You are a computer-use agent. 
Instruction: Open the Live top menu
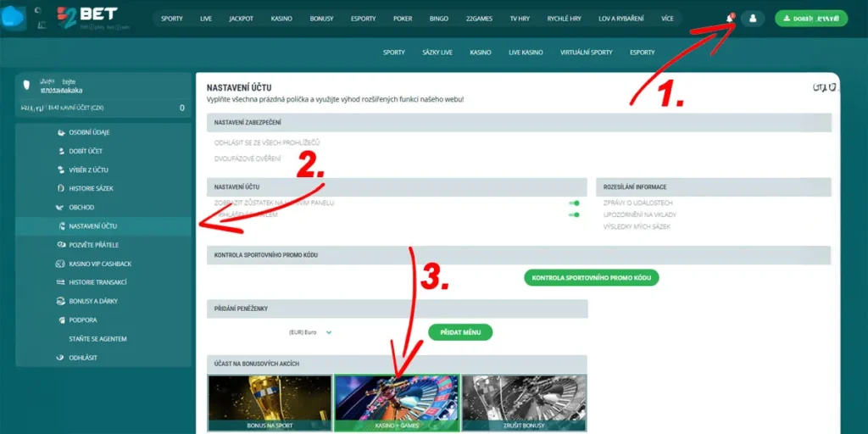pyautogui.click(x=206, y=19)
